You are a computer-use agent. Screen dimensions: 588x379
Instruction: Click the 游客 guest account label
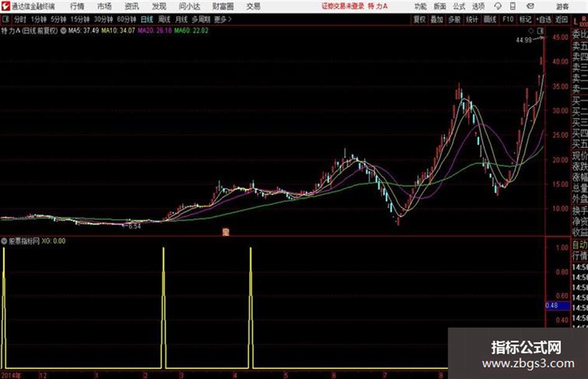pos(562,6)
